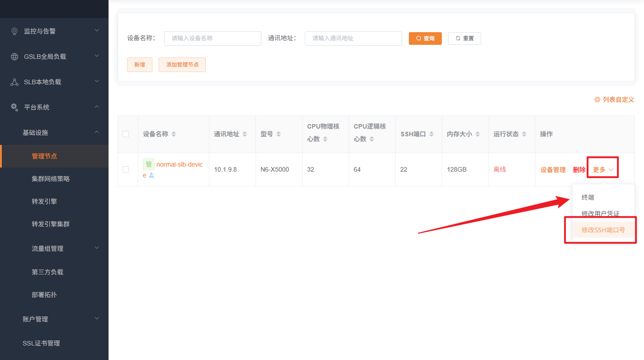Open 列表自定义 column settings gear icon

[x=597, y=99]
